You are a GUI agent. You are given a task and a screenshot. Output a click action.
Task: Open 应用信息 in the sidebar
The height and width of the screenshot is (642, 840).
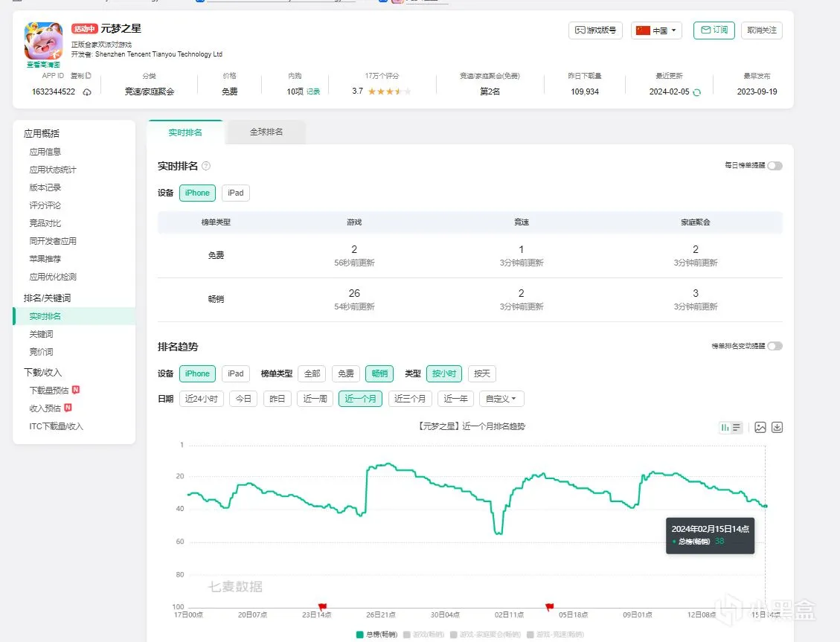click(45, 152)
